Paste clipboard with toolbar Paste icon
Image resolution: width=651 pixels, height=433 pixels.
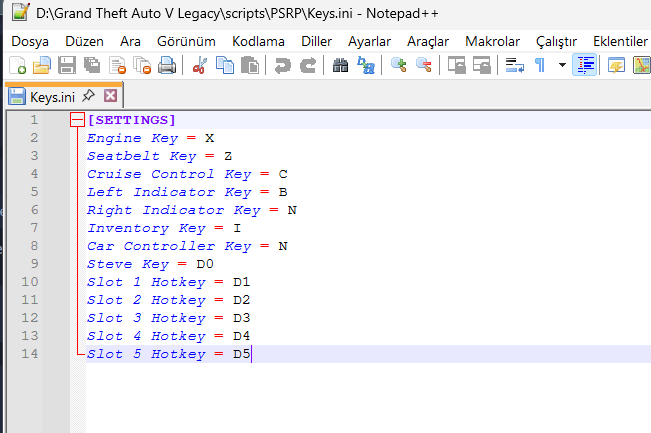[250, 65]
